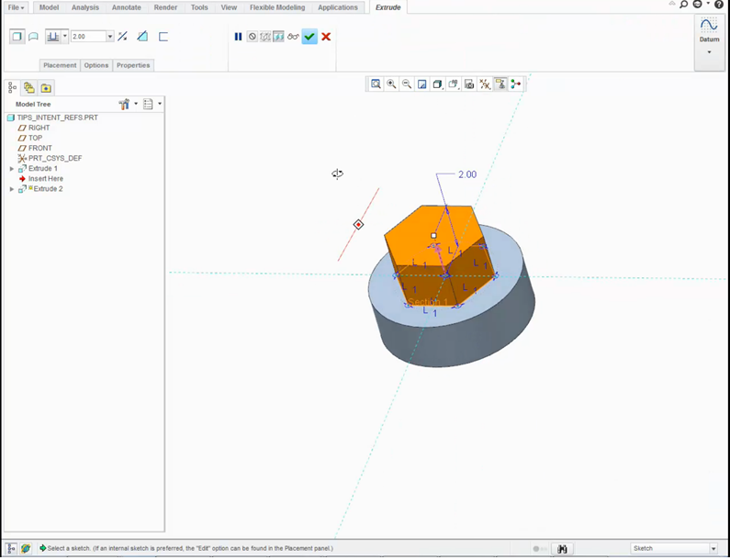The image size is (730, 560).
Task: Open the Model Tree show dropdown arrow
Action: [160, 104]
